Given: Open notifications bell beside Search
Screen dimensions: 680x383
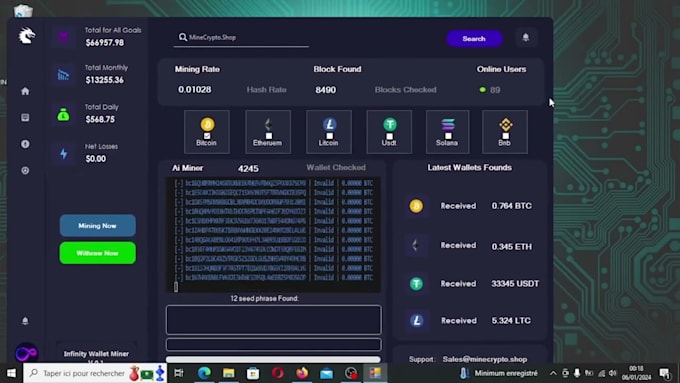Looking at the screenshot, I should [526, 38].
